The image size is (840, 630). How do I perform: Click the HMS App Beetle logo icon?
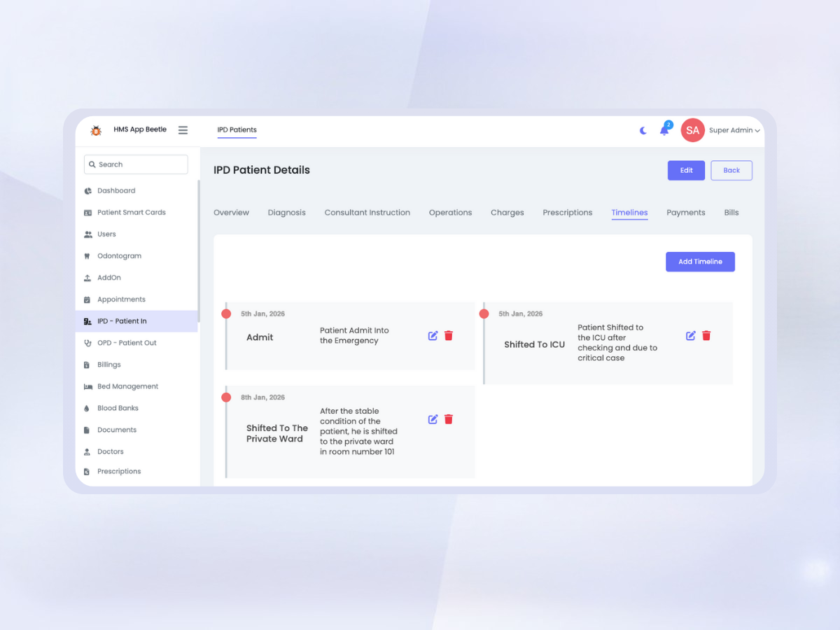coord(96,130)
